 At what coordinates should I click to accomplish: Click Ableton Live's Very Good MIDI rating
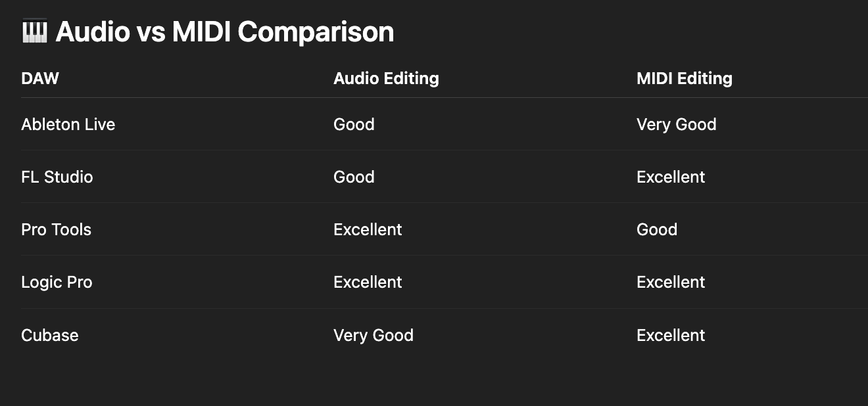click(x=677, y=124)
